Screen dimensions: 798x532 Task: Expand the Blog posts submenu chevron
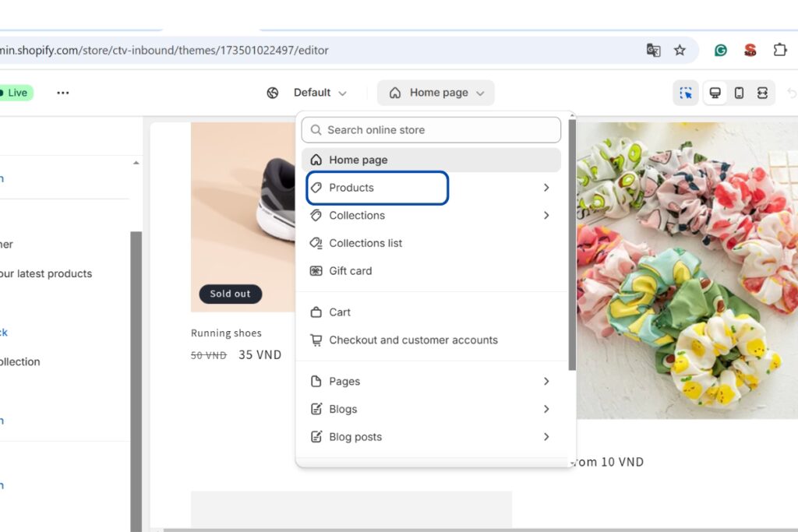coord(546,436)
